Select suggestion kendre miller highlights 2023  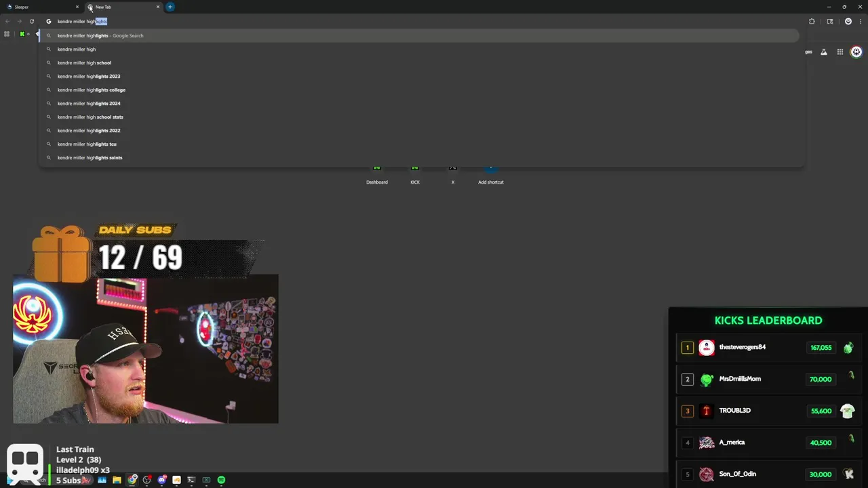pyautogui.click(x=420, y=76)
